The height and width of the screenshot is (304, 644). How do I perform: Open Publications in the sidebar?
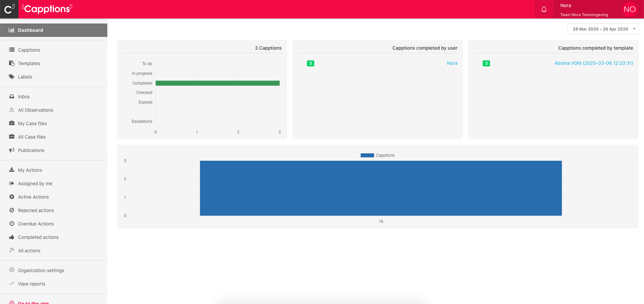(x=54, y=150)
